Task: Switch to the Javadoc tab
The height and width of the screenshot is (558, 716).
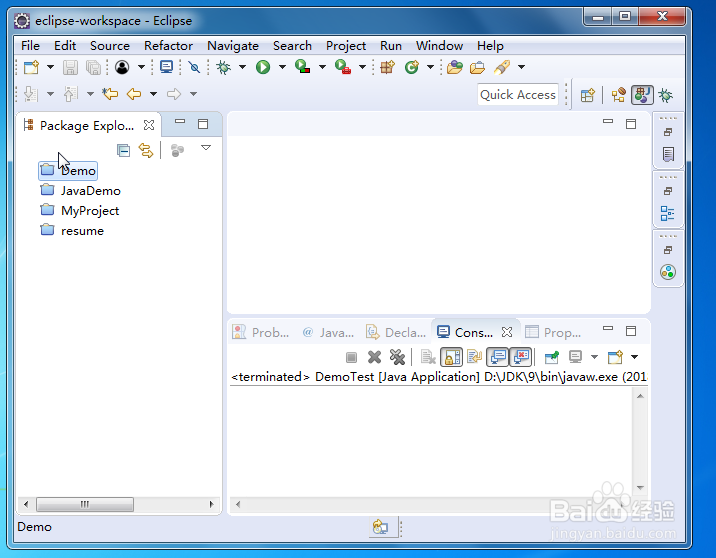Action: pos(328,332)
